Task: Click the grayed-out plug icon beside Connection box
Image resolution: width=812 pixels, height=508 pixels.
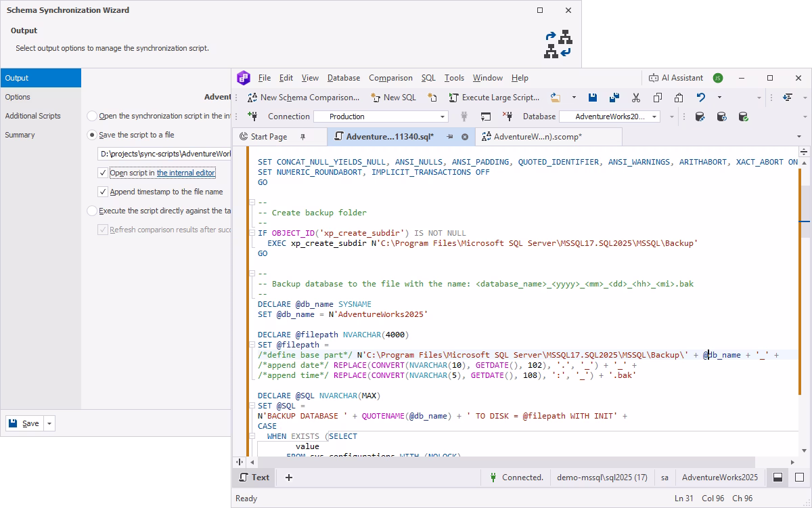Action: [464, 117]
